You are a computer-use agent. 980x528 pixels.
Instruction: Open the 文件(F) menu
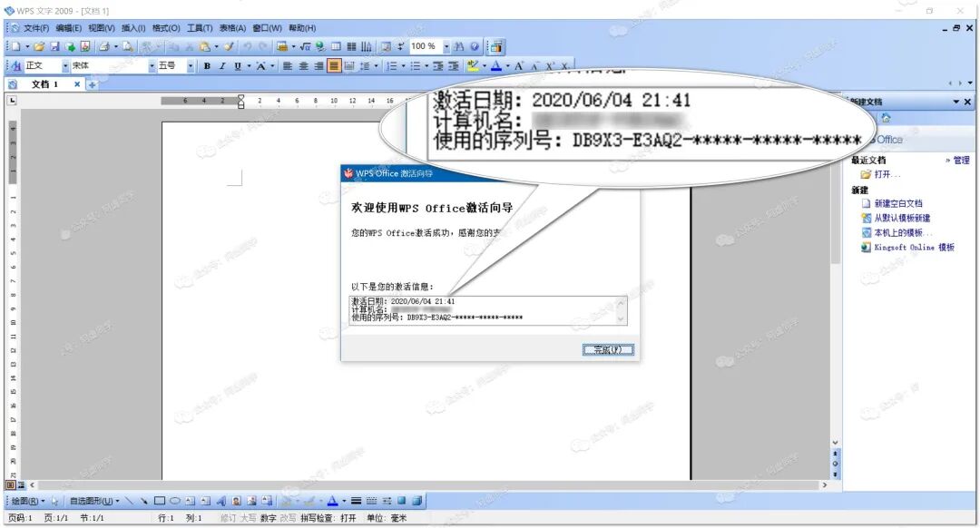click(x=36, y=28)
